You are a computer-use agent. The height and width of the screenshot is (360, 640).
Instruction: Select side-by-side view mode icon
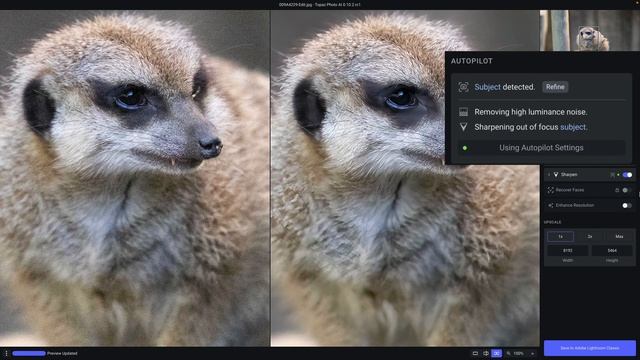pos(496,353)
